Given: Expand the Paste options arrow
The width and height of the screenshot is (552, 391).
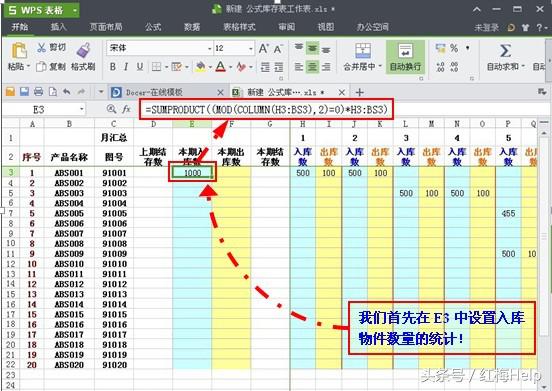Looking at the screenshot, I should click(x=29, y=67).
